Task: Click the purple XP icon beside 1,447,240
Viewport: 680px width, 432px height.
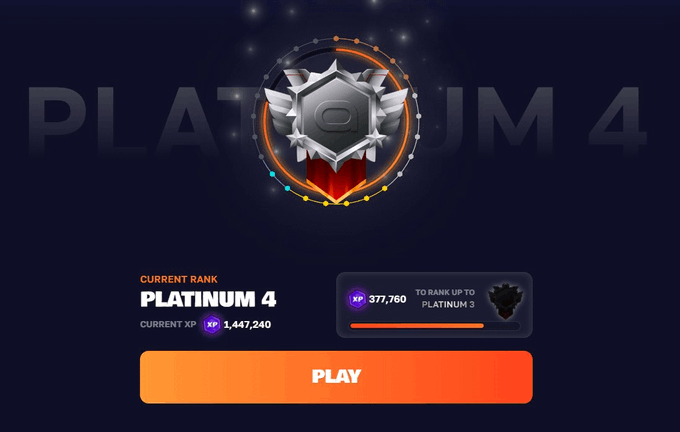Action: click(x=212, y=324)
